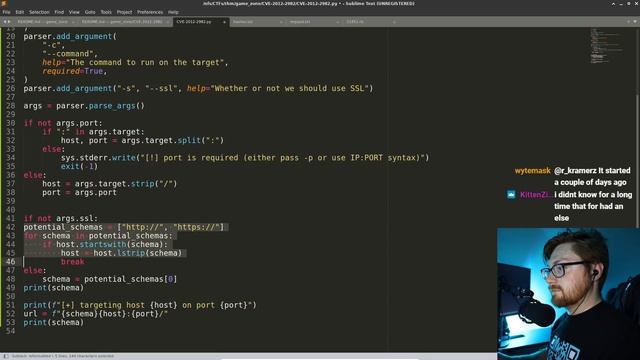The width and height of the screenshot is (640, 360).
Task: Click 'if not args.ssl:' on line 41
Action: point(61,218)
